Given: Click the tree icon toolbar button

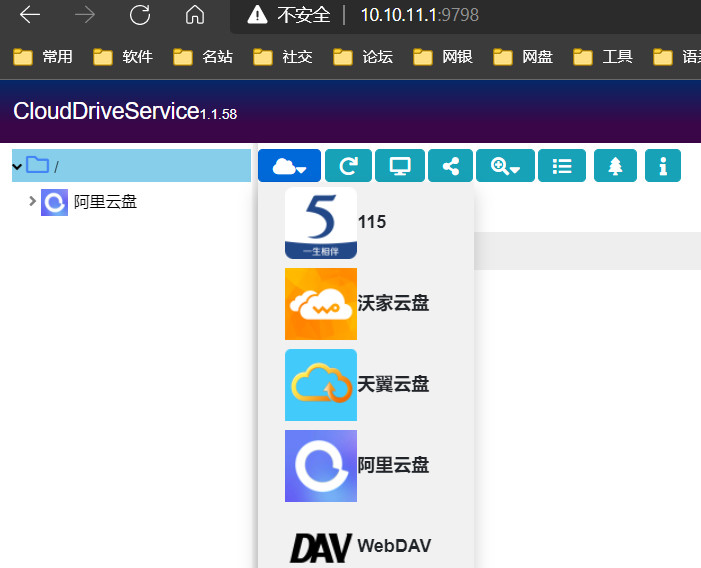Looking at the screenshot, I should [615, 166].
